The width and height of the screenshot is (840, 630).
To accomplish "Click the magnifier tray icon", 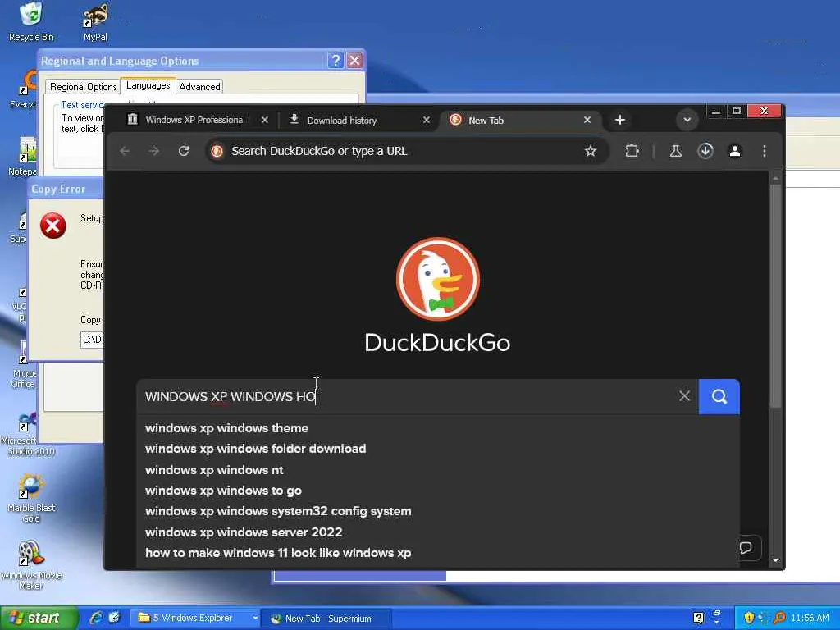I will (x=780, y=618).
